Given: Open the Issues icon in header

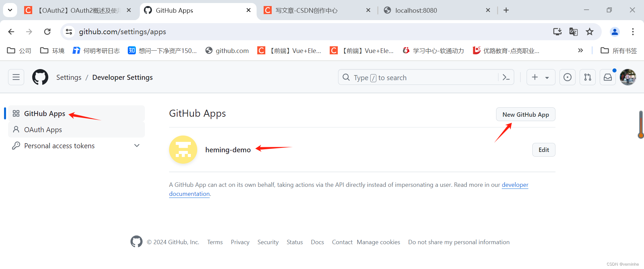Looking at the screenshot, I should pos(568,77).
